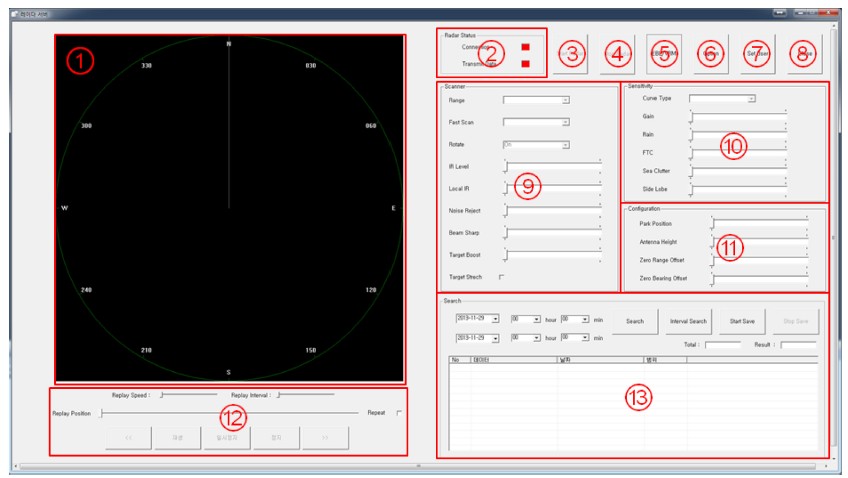Click the Total input field
848x478 pixels.
(x=723, y=344)
